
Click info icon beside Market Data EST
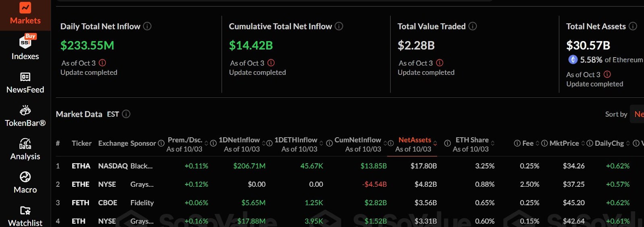click(x=126, y=114)
